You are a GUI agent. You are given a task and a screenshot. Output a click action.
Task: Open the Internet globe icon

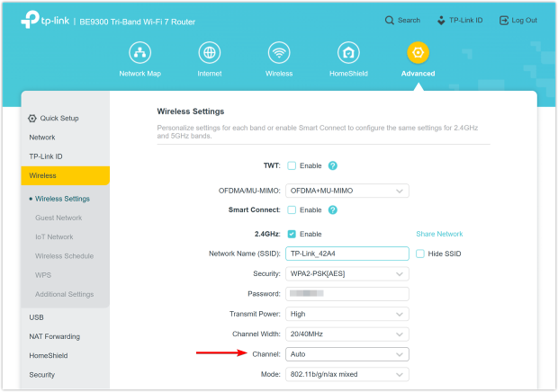pos(209,53)
